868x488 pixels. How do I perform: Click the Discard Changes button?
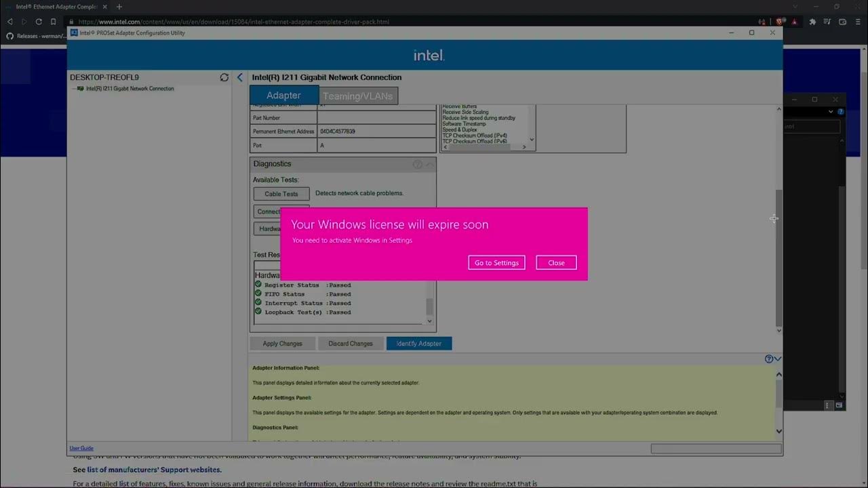[351, 344]
